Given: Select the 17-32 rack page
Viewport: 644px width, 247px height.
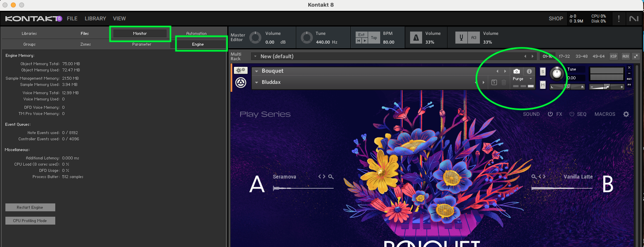Looking at the screenshot, I should tap(564, 56).
